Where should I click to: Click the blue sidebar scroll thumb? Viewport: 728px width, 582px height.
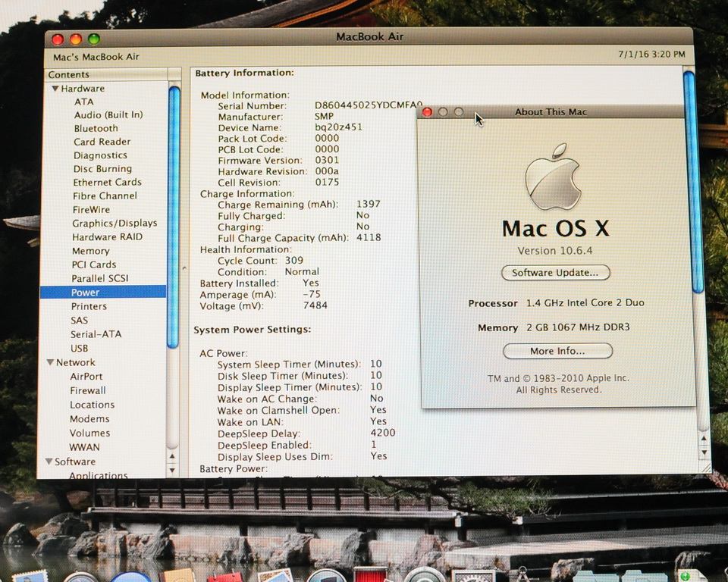tap(173, 217)
